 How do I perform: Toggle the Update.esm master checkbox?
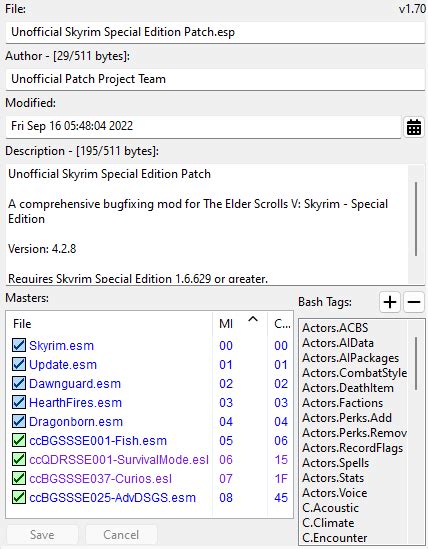19,364
